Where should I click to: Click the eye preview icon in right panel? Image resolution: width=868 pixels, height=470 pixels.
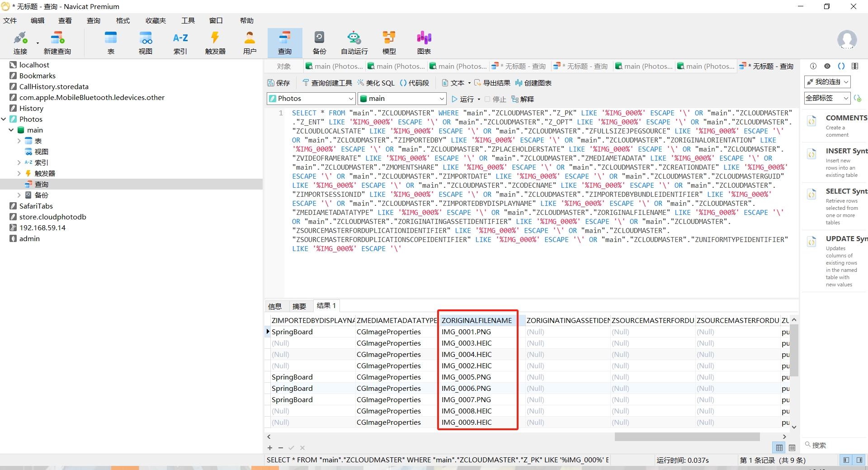827,66
